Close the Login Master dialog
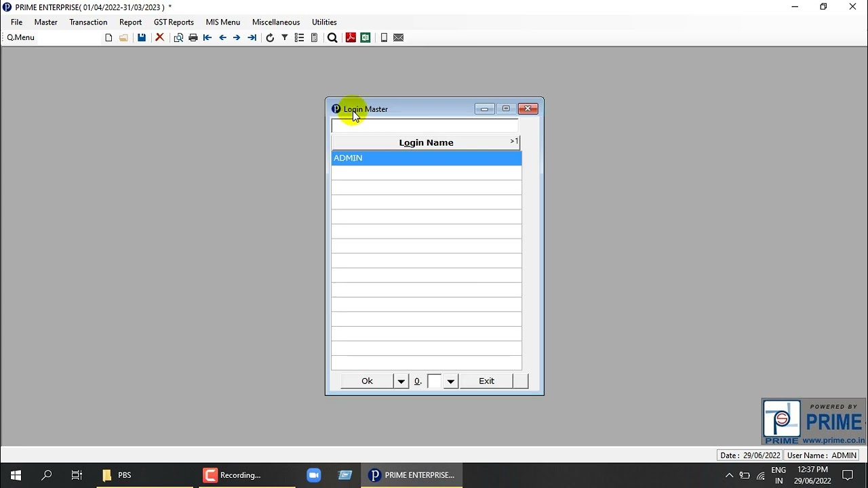868x488 pixels. [x=528, y=108]
